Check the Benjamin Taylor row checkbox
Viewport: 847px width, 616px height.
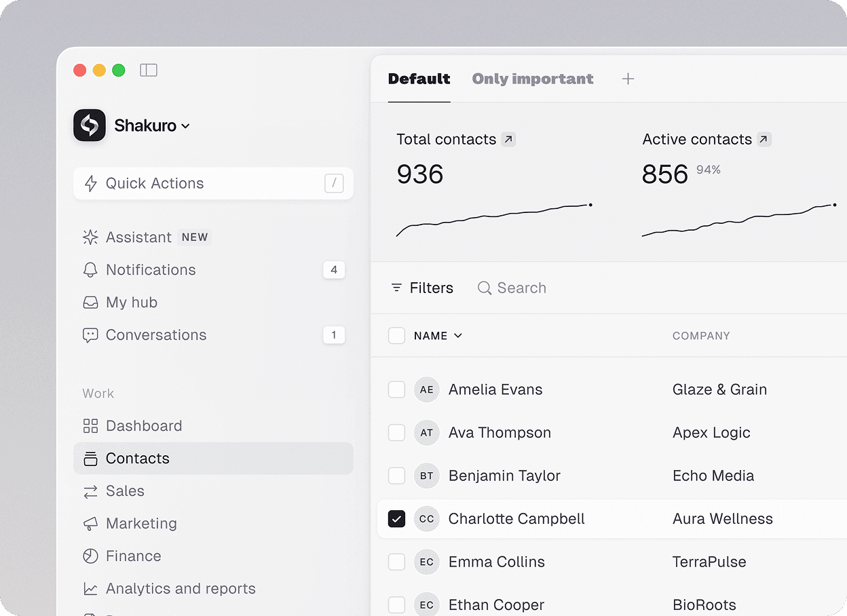pos(396,476)
